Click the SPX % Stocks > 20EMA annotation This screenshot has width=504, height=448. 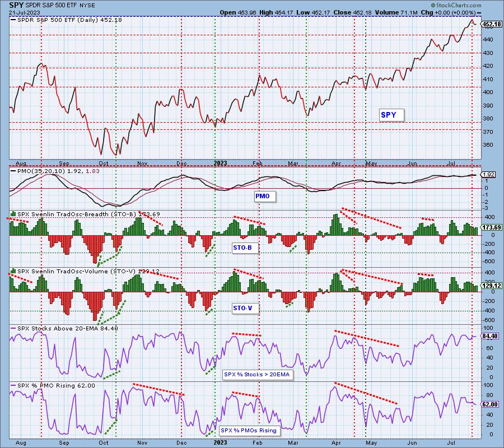point(257,375)
